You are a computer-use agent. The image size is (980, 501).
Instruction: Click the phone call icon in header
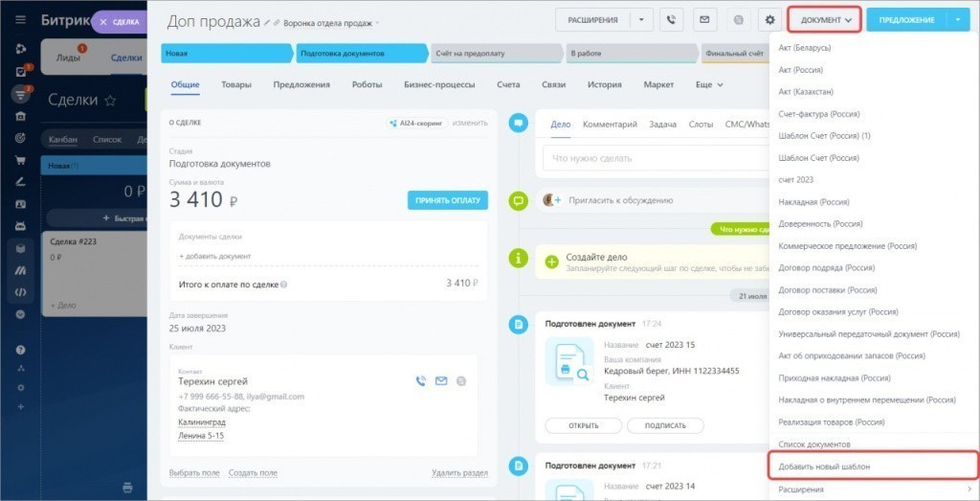click(x=672, y=19)
